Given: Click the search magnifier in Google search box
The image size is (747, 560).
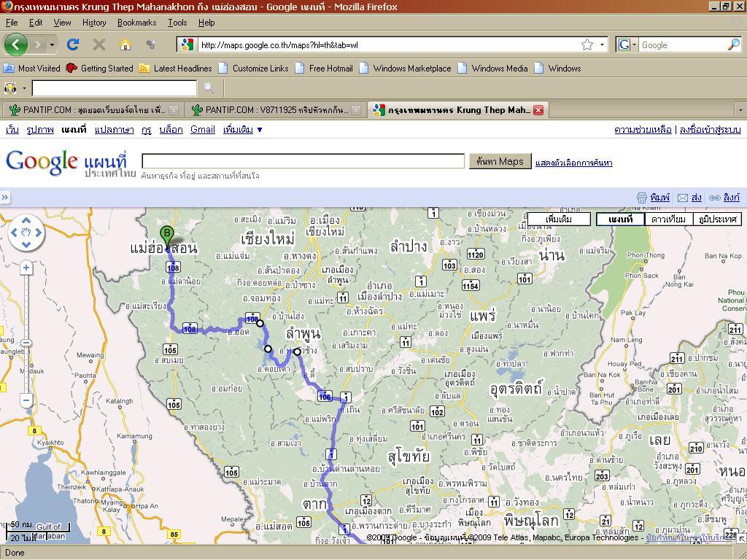Looking at the screenshot, I should point(734,44).
